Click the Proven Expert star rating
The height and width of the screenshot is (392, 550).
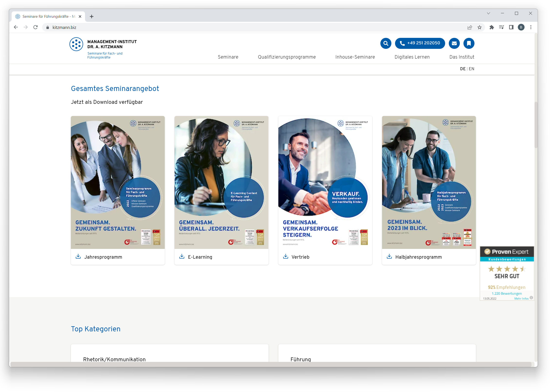pos(507,269)
